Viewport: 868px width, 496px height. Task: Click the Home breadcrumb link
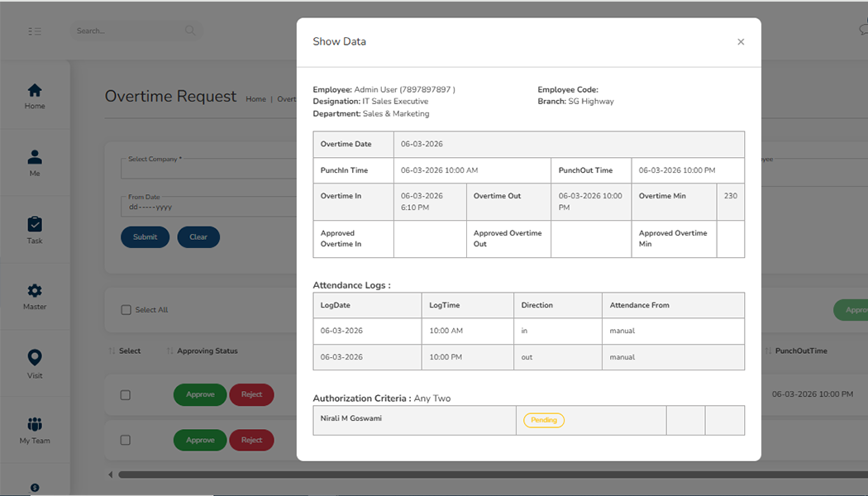pyautogui.click(x=255, y=99)
